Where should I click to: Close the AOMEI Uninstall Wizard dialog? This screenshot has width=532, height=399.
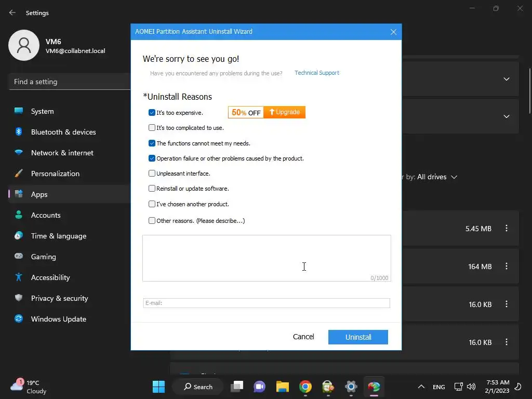pyautogui.click(x=393, y=32)
